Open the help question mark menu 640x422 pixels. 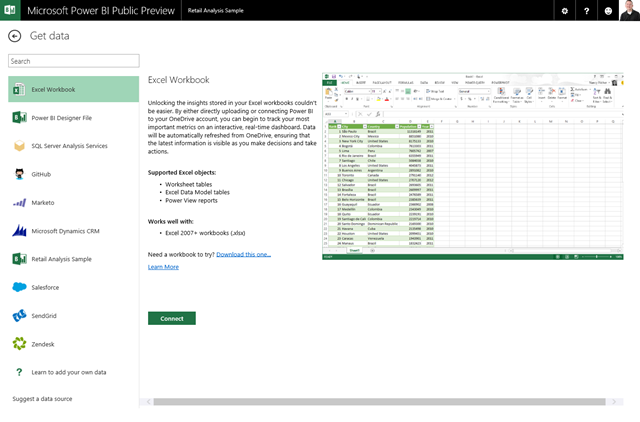pos(587,11)
